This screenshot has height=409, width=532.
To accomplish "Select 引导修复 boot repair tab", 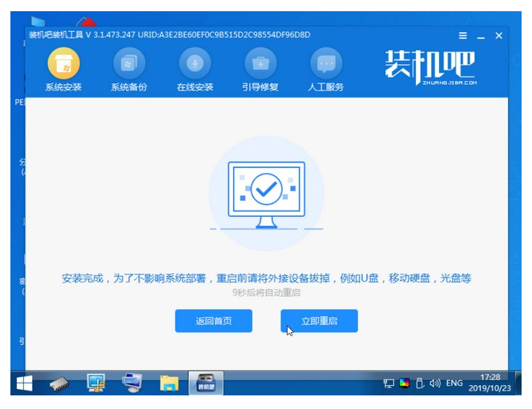I will click(x=260, y=70).
